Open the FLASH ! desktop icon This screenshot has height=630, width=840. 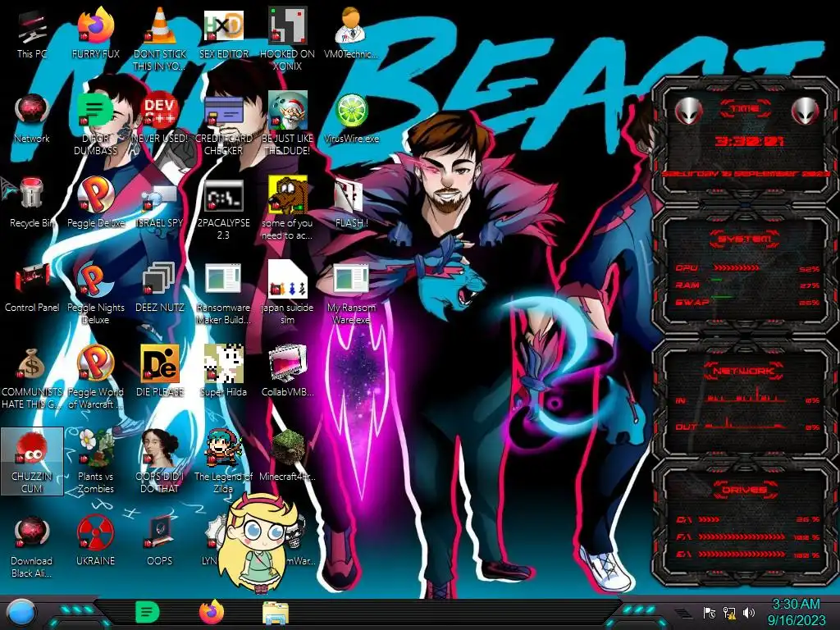point(351,203)
